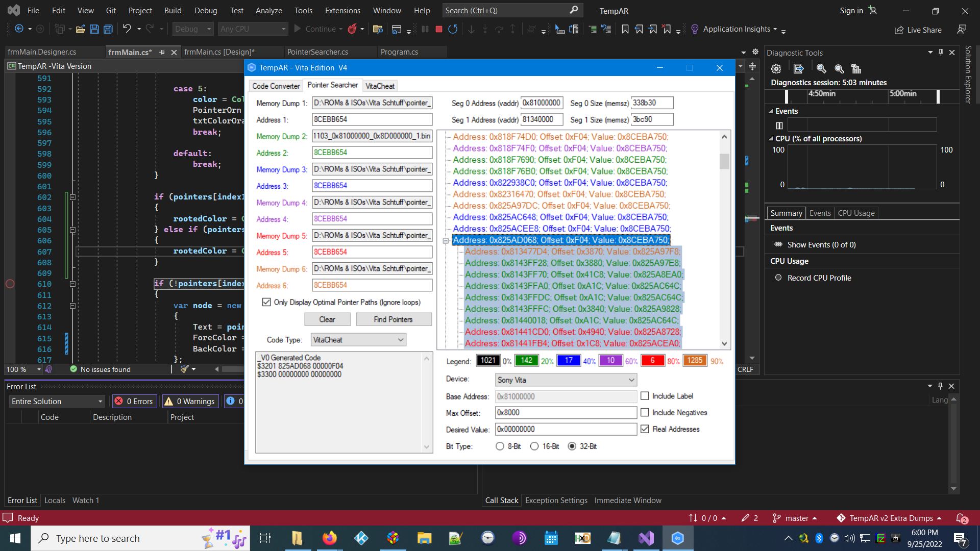Click the breakpoint on line 610
Image resolution: width=980 pixels, height=551 pixels.
(x=10, y=284)
